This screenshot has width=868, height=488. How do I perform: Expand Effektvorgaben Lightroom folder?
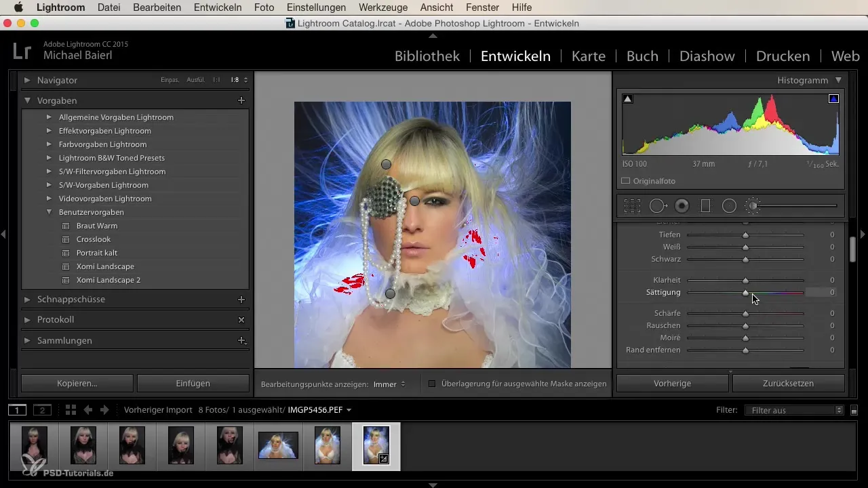(50, 131)
